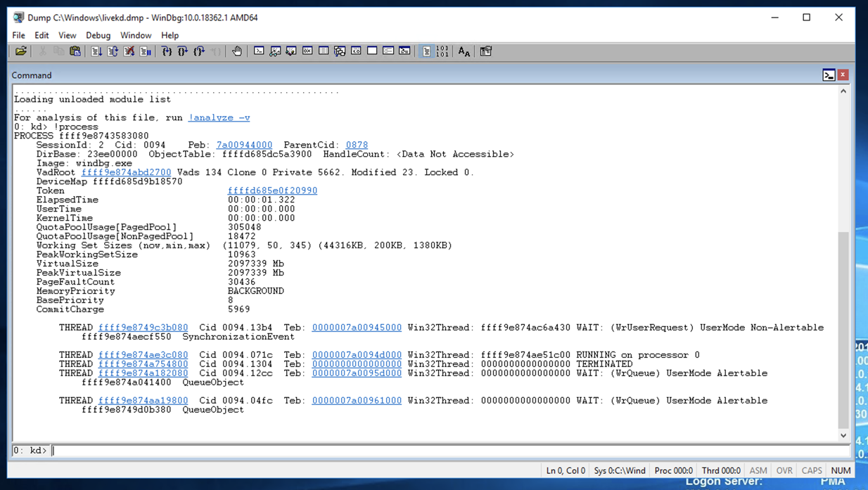
Task: Click the OVR status indicator
Action: [x=784, y=470]
